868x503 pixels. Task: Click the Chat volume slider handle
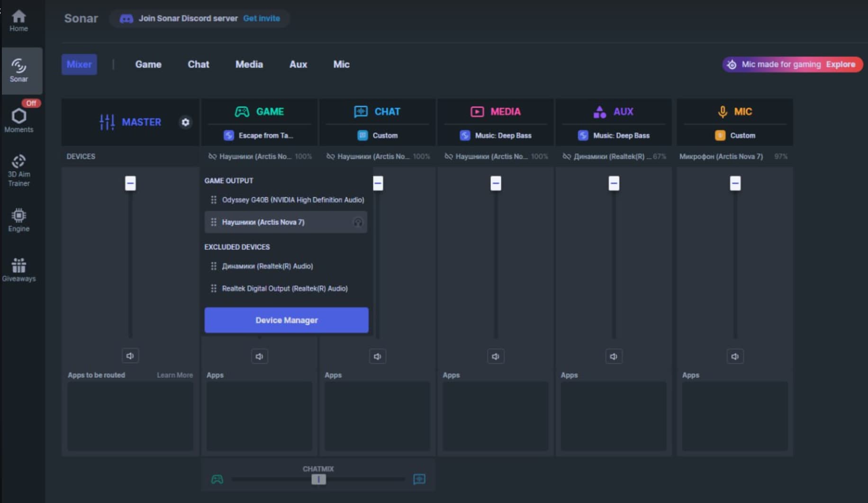click(378, 183)
